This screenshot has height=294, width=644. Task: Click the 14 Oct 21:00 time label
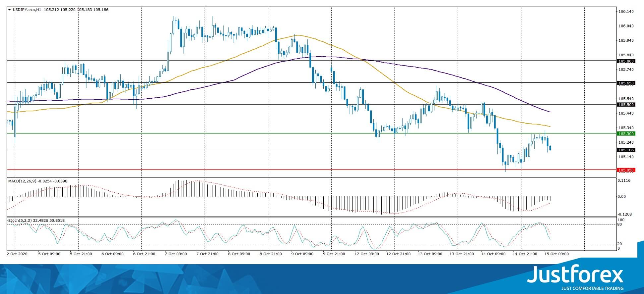[x=525, y=254]
